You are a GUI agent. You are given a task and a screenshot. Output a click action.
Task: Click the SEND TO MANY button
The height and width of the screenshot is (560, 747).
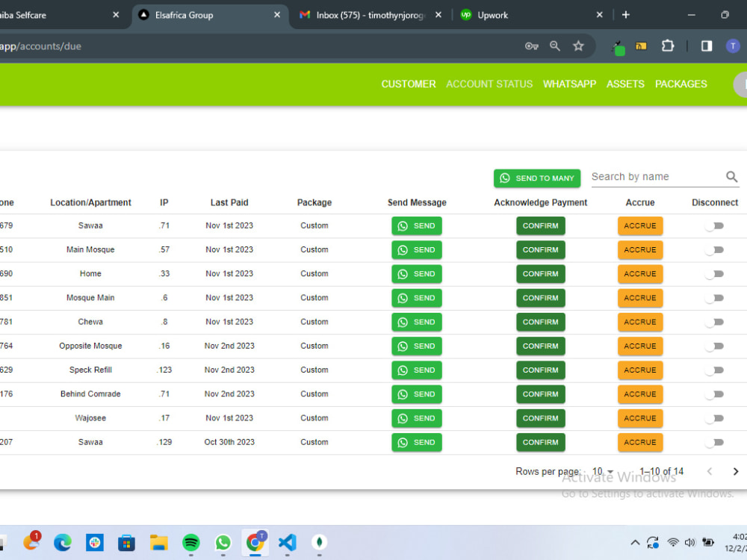point(537,178)
